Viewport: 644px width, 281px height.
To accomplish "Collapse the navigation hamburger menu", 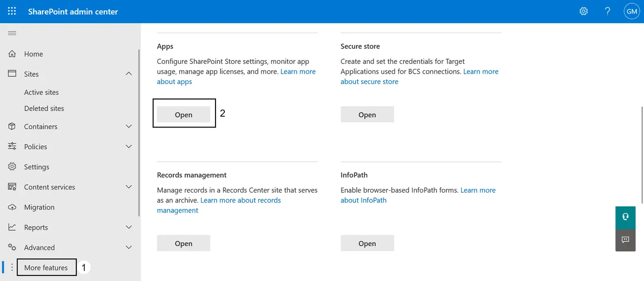I will (x=12, y=33).
